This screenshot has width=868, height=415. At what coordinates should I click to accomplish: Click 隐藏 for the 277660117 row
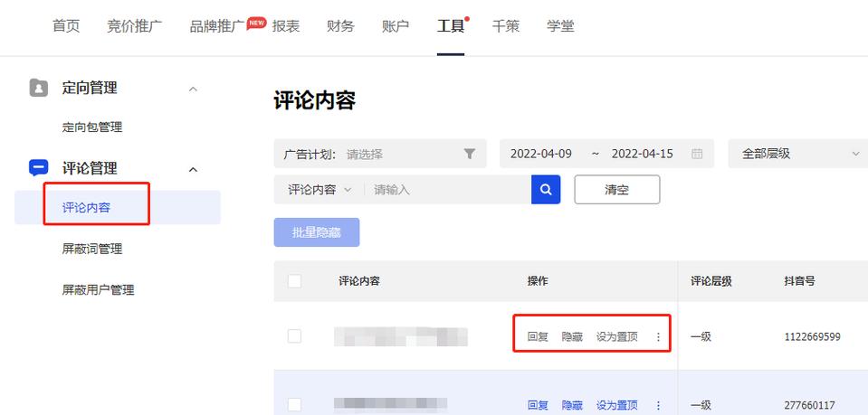point(572,405)
